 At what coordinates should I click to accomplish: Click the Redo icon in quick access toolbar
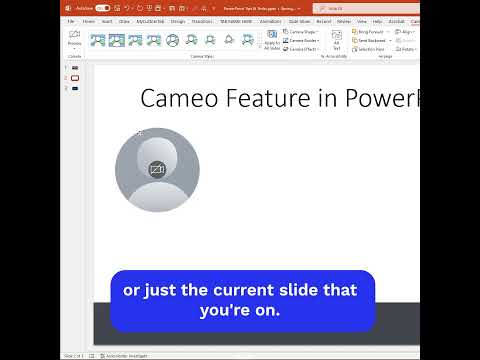pos(140,8)
